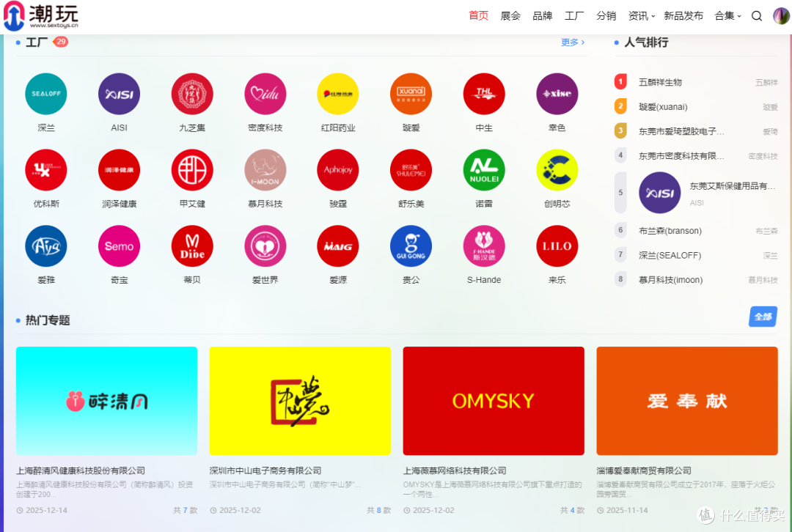This screenshot has height=532, width=792.
Task: Select the green NUOLEI 诺雷 logo
Action: [484, 170]
